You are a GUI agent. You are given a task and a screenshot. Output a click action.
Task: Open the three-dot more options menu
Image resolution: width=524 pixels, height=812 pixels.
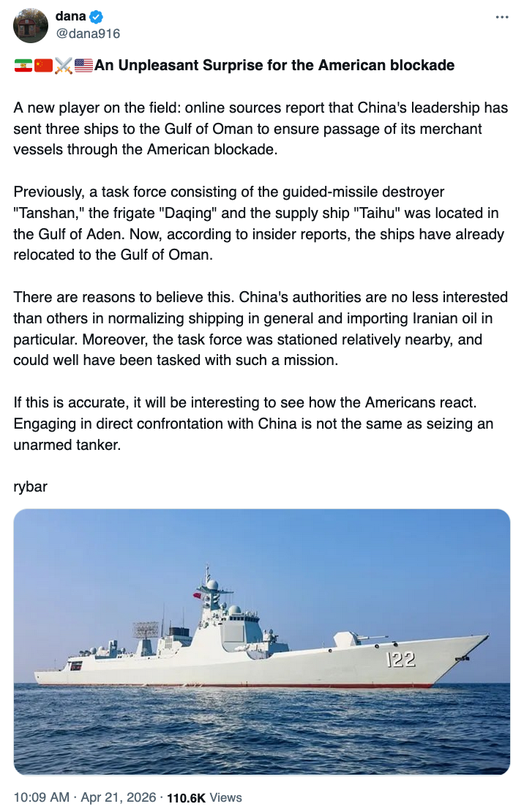click(x=501, y=18)
